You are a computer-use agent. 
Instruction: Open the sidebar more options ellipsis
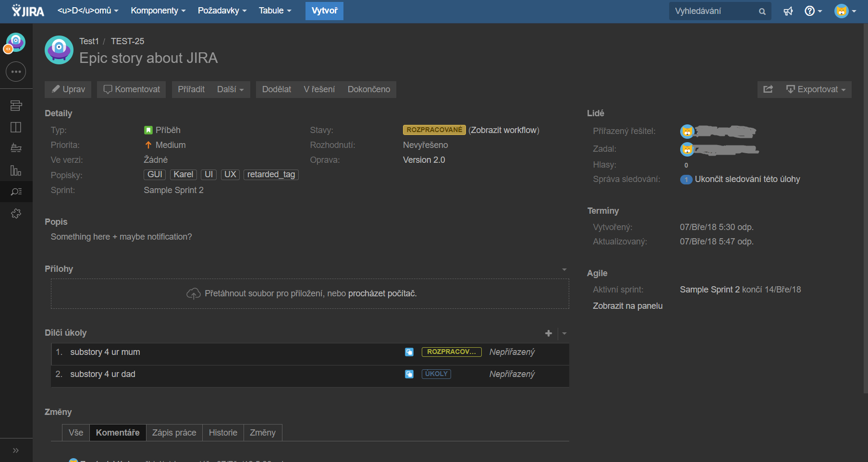click(16, 72)
